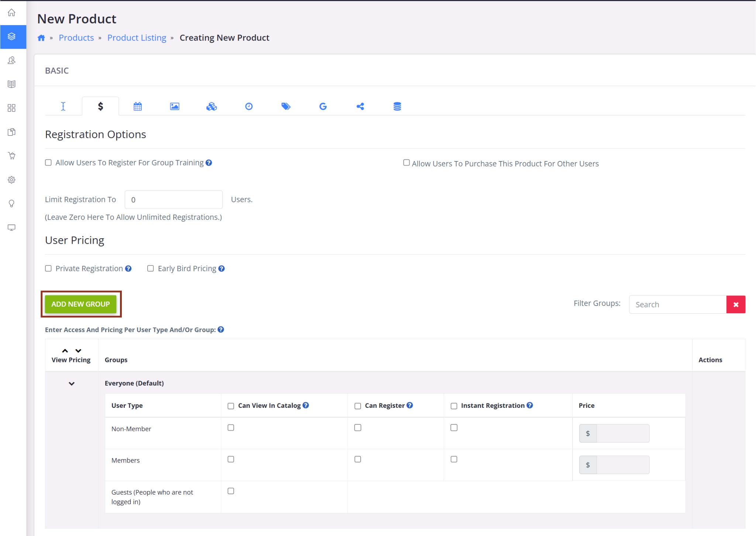Switch to the dollar pricing tab
Image resolution: width=756 pixels, height=536 pixels.
coord(100,106)
